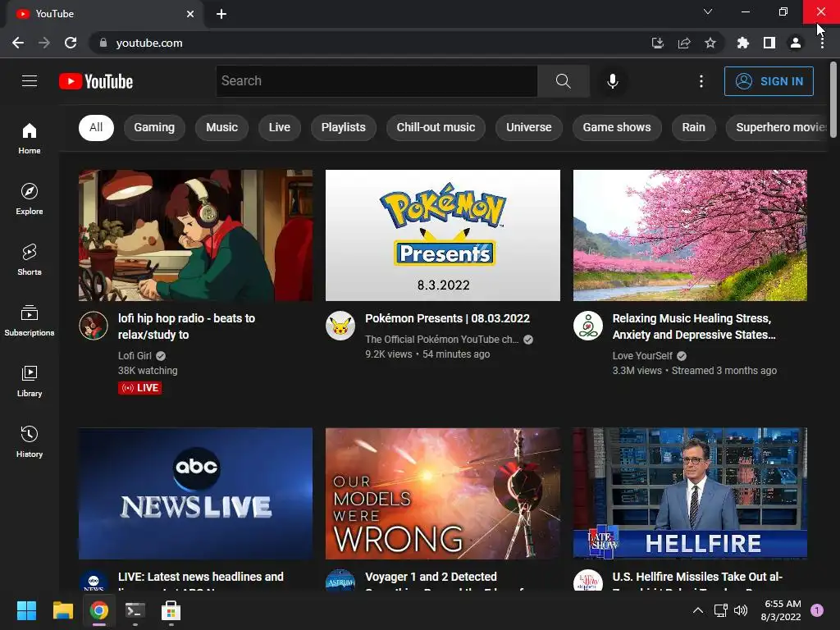Select the All filter chip
840x630 pixels.
pyautogui.click(x=96, y=127)
